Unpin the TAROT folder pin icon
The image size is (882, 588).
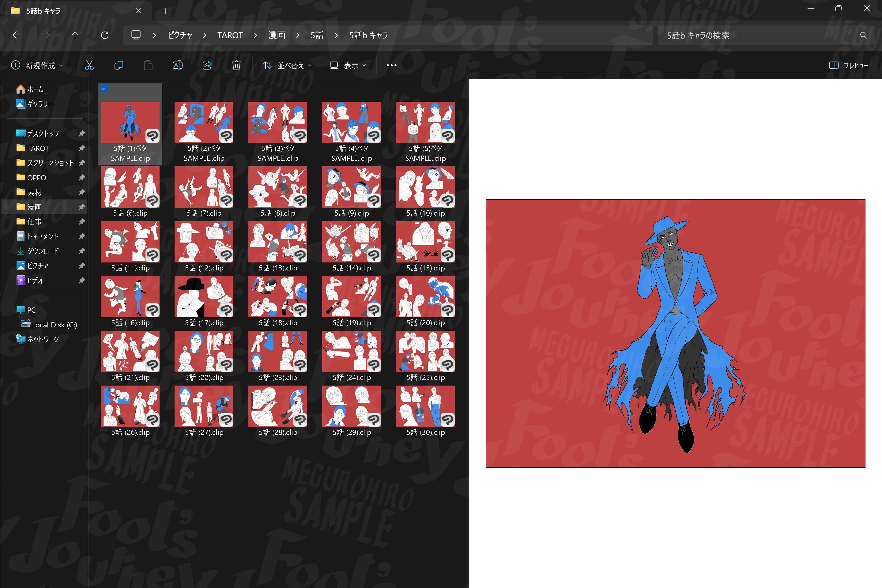tap(82, 148)
